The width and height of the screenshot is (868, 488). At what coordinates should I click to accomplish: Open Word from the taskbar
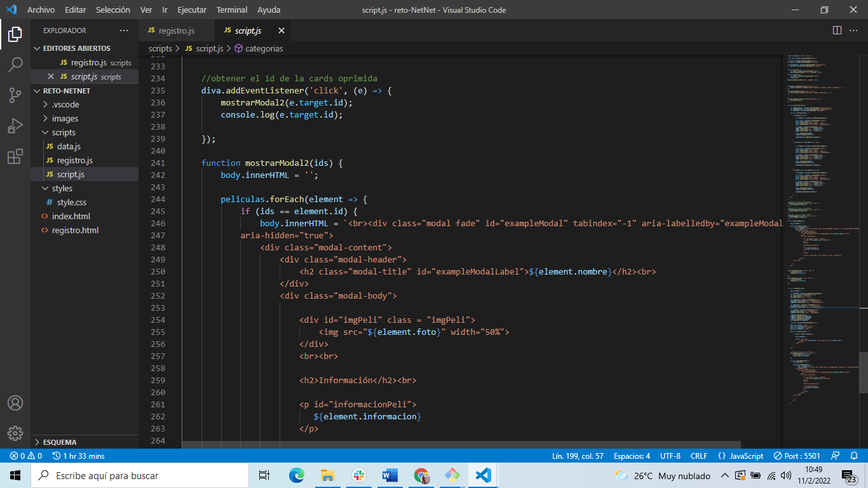[390, 475]
